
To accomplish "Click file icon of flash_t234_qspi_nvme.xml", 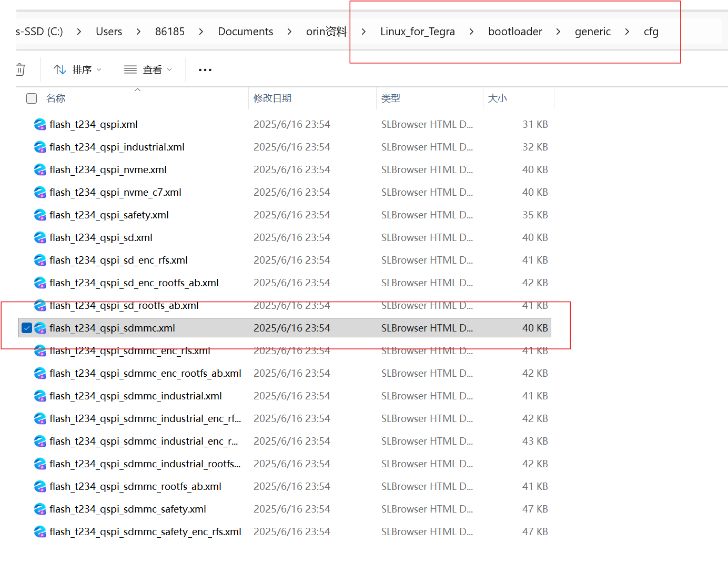I will click(x=40, y=170).
